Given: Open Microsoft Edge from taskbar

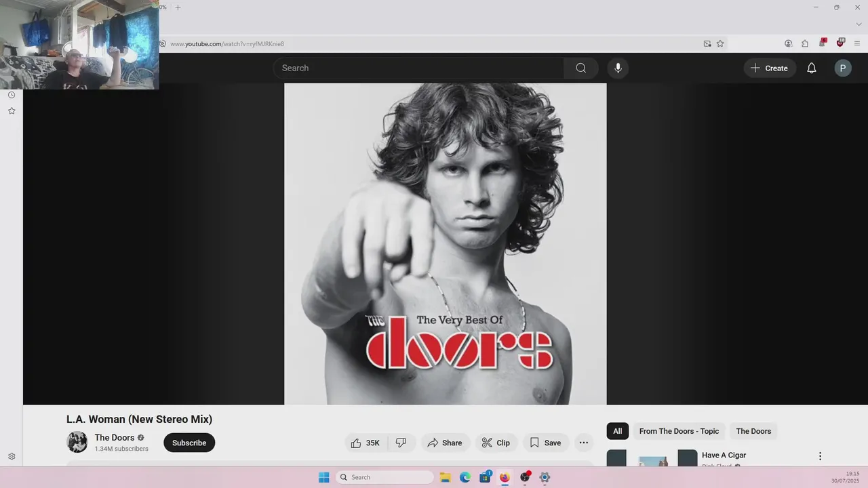Looking at the screenshot, I should point(465,477).
